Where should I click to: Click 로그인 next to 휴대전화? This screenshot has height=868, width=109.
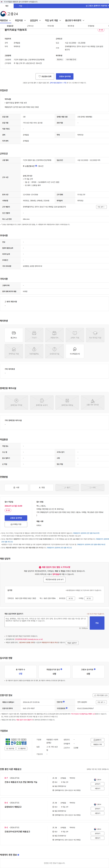(71, 598)
